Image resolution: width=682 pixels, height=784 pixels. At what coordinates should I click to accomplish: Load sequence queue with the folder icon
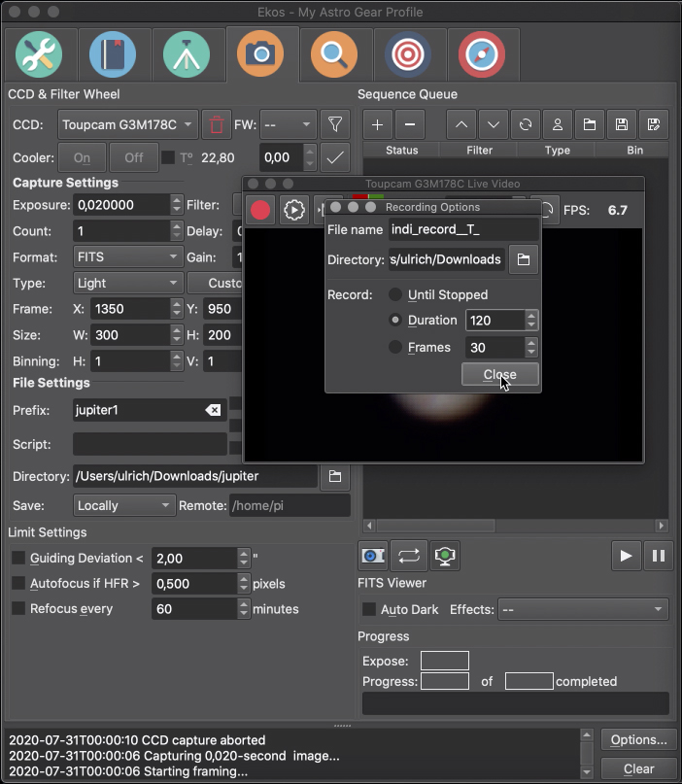pyautogui.click(x=590, y=124)
